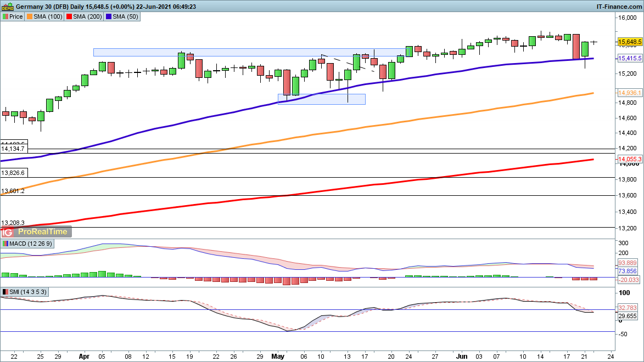Click the blue SMA (50) color swatch
The height and width of the screenshot is (362, 644).
click(108, 16)
